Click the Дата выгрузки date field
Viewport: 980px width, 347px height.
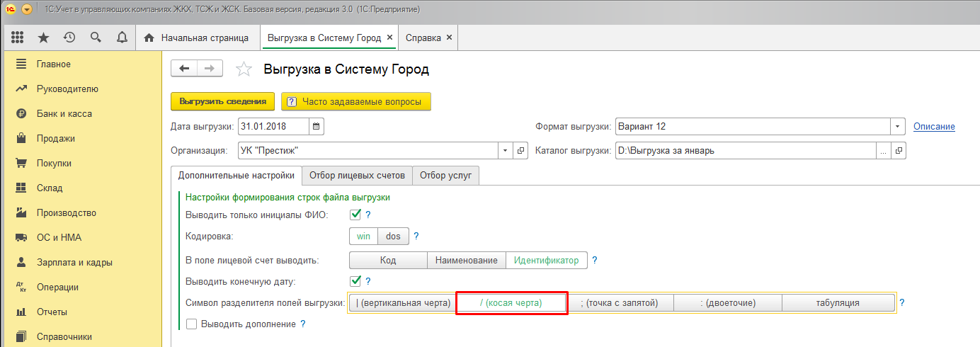273,127
